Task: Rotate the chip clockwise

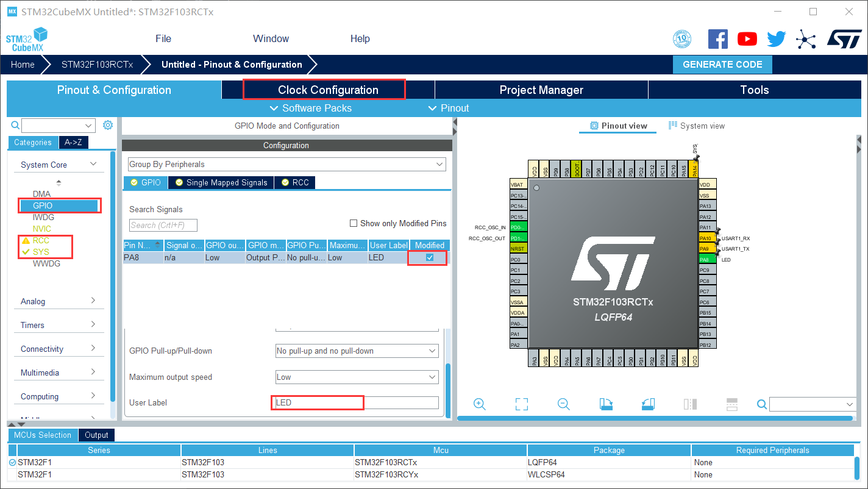Action: 606,404
